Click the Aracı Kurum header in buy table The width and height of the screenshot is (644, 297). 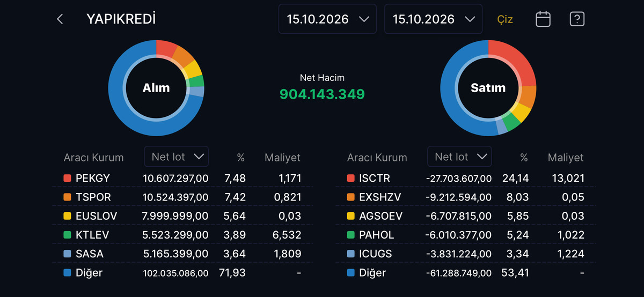tap(94, 158)
